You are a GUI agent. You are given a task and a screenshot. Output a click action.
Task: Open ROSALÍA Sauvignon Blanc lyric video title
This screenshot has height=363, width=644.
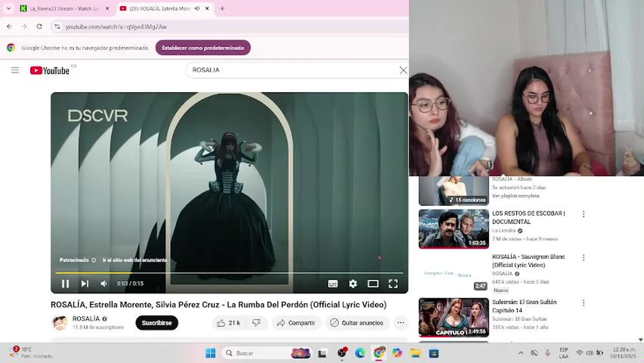click(529, 261)
